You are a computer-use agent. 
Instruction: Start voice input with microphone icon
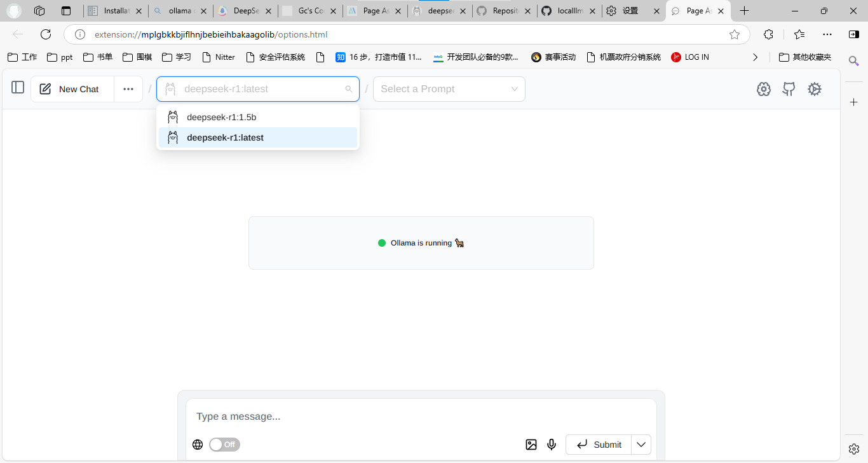pyautogui.click(x=552, y=445)
